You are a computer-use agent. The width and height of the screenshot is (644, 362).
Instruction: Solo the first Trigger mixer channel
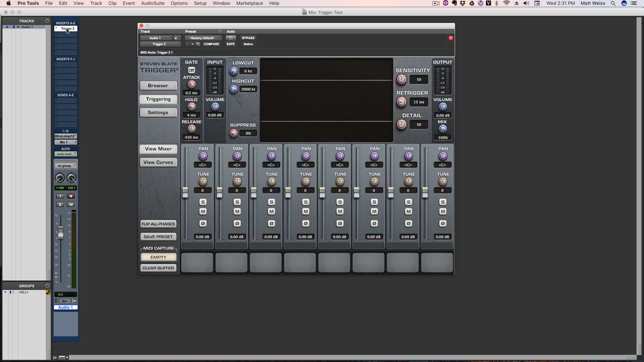pos(203,202)
